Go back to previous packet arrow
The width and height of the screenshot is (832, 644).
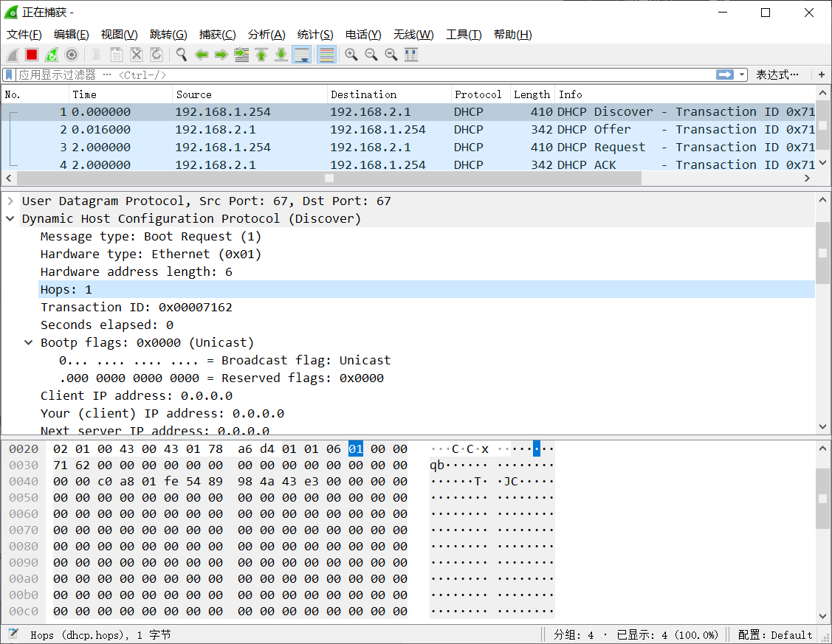pos(201,55)
